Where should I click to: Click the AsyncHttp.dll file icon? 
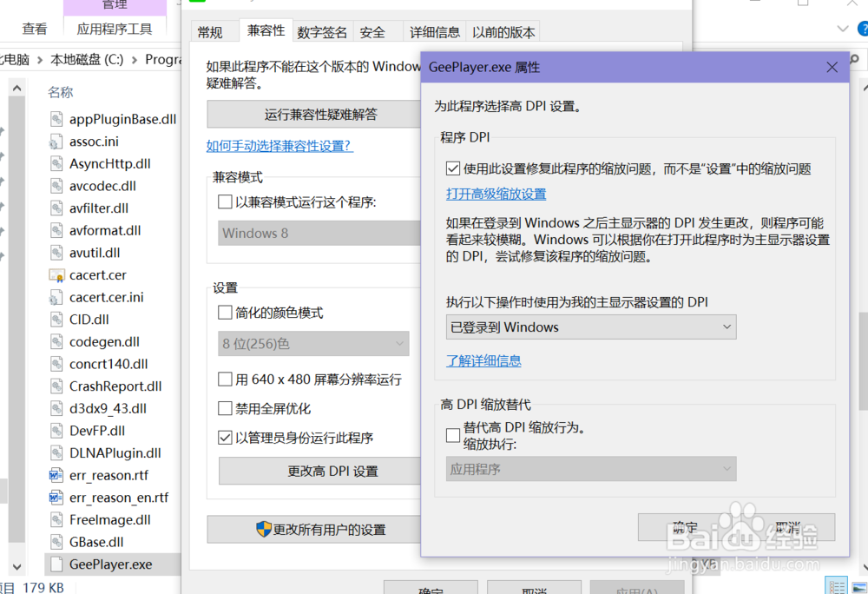click(x=56, y=163)
